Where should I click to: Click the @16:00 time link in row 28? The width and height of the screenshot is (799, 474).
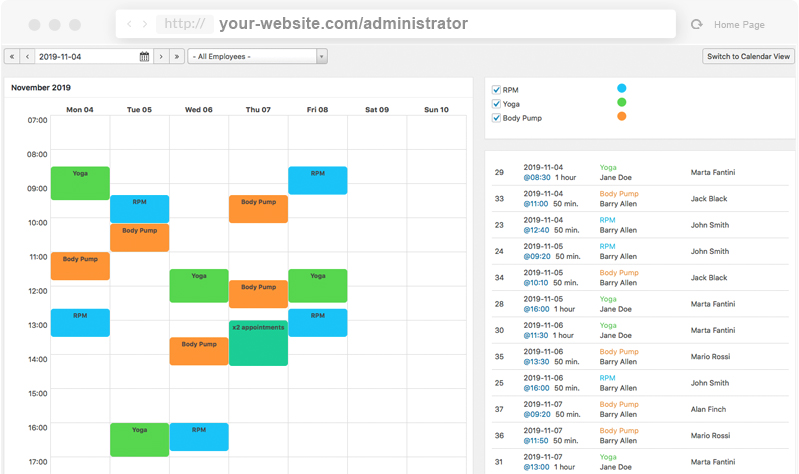tap(537, 309)
